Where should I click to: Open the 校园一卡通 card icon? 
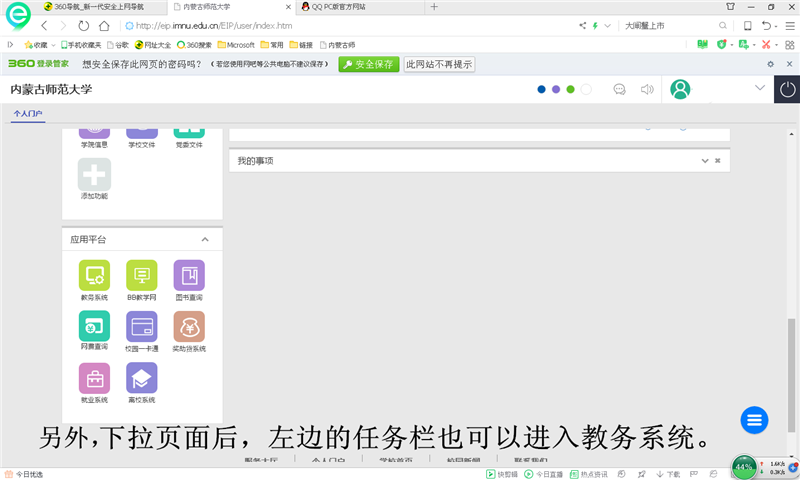141,326
